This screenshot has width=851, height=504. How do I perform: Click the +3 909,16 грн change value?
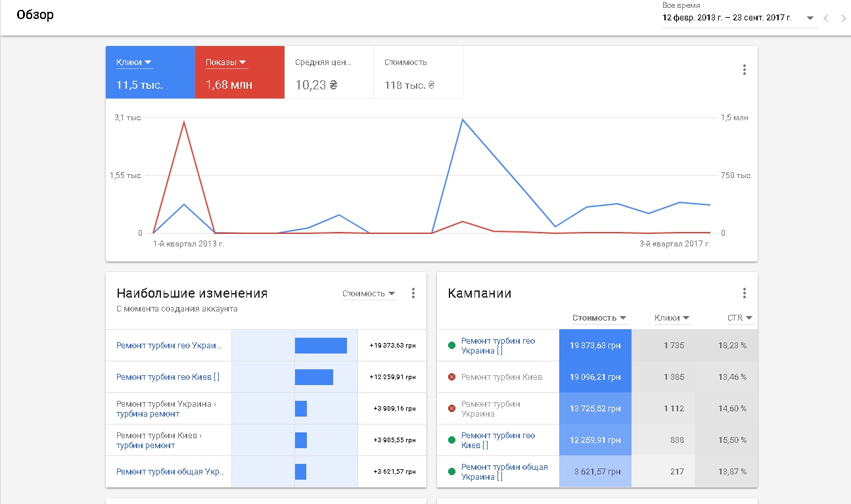pos(394,409)
